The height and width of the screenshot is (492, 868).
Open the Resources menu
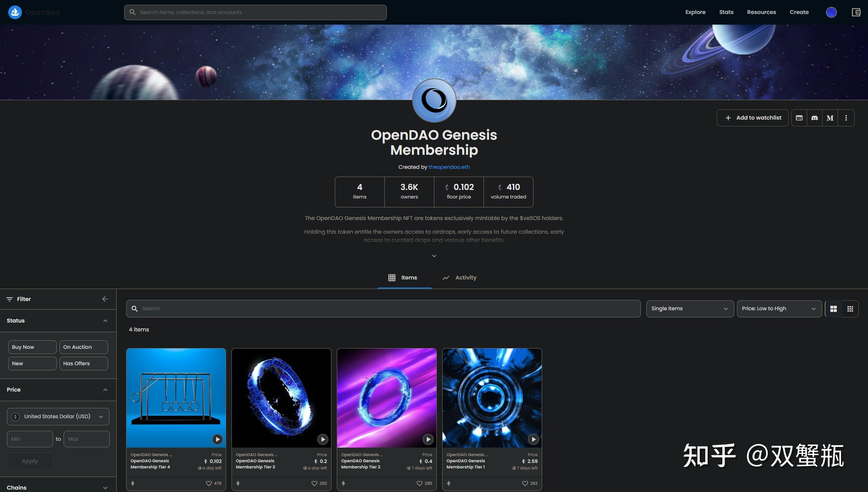point(761,12)
